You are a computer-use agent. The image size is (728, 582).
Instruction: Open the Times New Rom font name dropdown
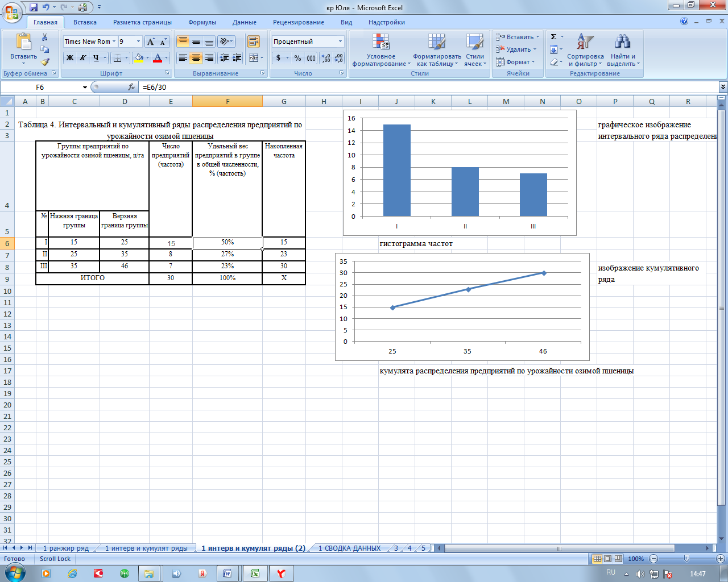[114, 41]
